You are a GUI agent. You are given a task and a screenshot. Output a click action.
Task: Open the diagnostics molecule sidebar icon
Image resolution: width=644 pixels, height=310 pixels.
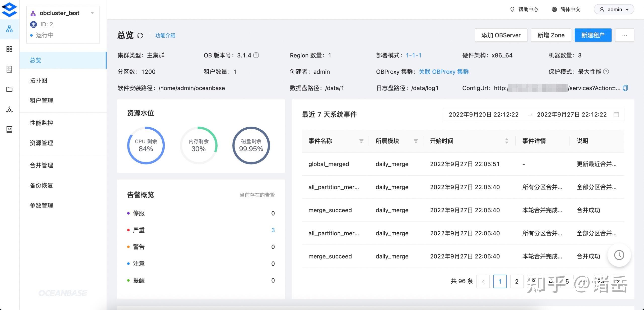pos(9,110)
